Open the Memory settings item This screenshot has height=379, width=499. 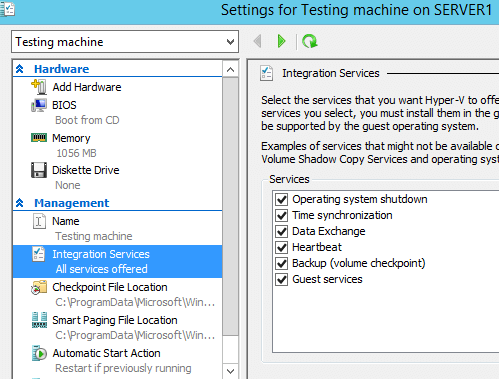tap(71, 138)
